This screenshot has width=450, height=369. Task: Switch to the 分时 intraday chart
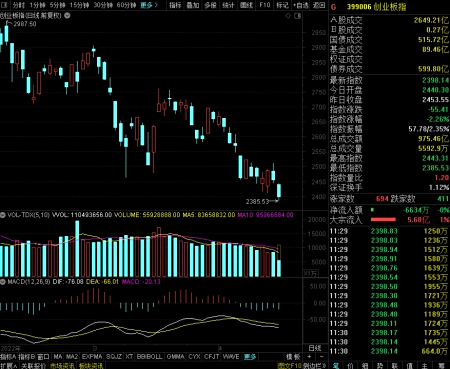tap(19, 5)
